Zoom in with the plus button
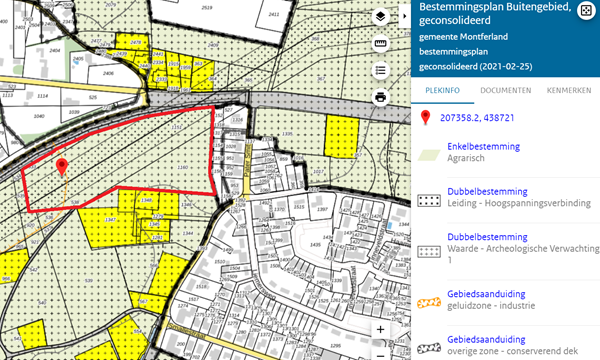Image resolution: width=600 pixels, height=360 pixels. [x=380, y=330]
